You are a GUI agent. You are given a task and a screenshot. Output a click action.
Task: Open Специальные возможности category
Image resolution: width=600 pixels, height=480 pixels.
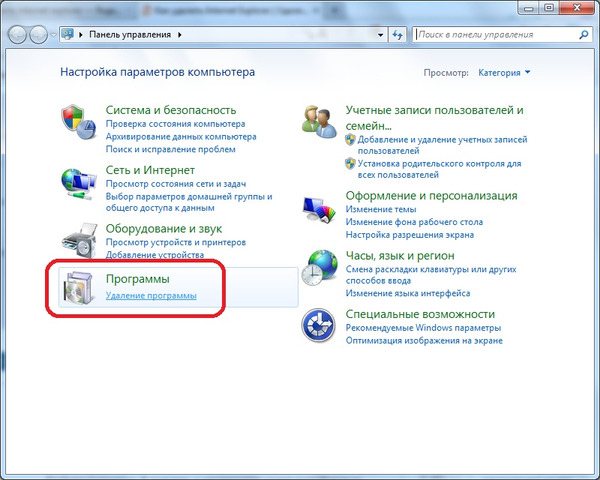(x=420, y=314)
